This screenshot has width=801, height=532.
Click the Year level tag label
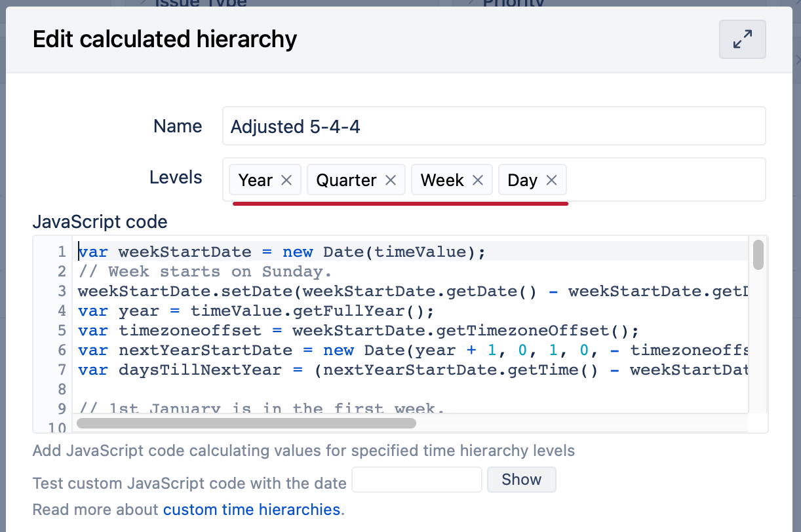256,180
